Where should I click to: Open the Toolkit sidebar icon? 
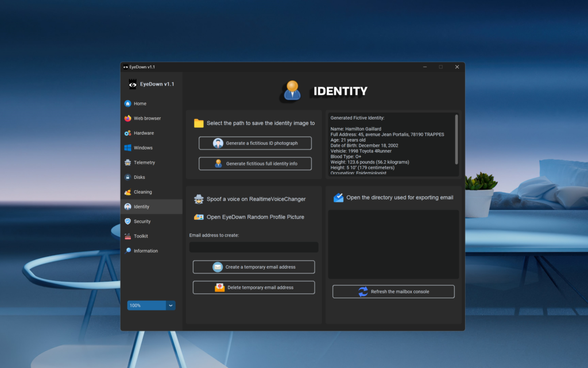(x=127, y=236)
